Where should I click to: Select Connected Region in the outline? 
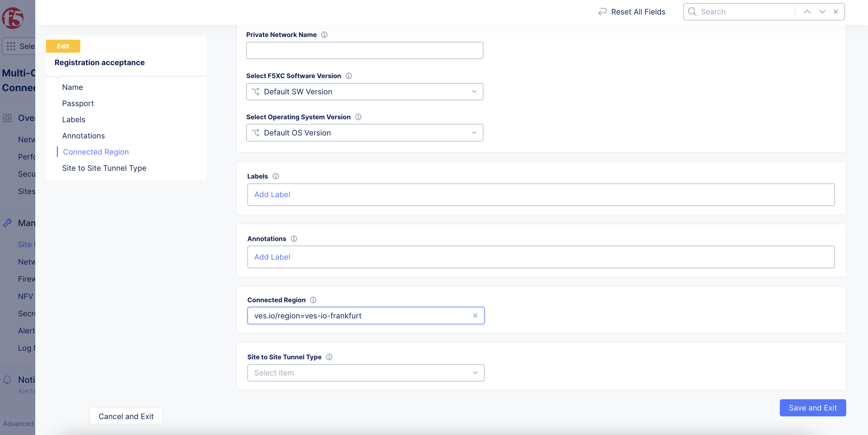click(x=96, y=152)
